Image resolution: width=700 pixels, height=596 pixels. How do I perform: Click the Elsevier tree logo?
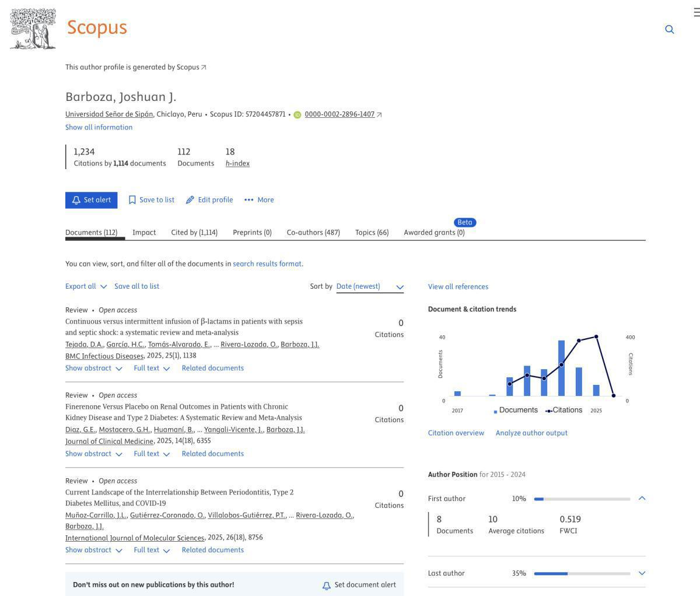point(33,29)
